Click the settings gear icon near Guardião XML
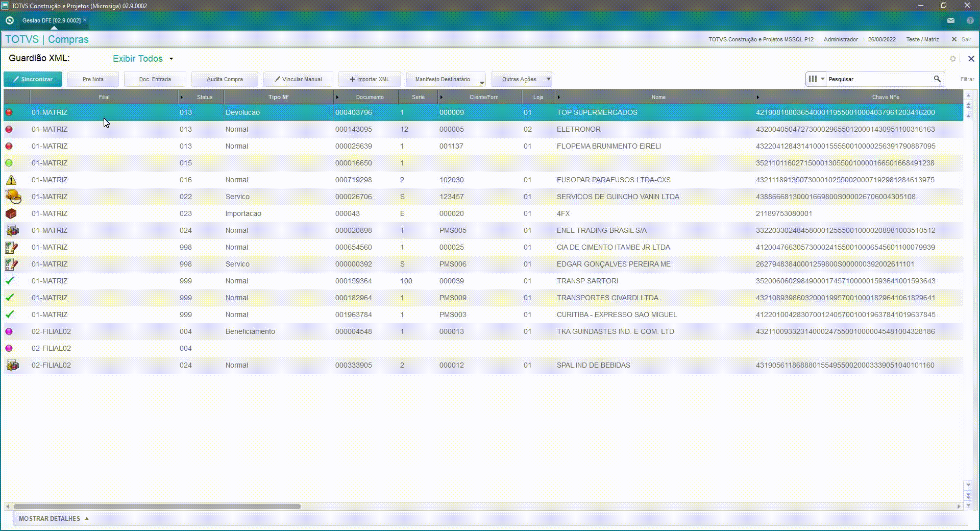The image size is (980, 531). tap(952, 59)
